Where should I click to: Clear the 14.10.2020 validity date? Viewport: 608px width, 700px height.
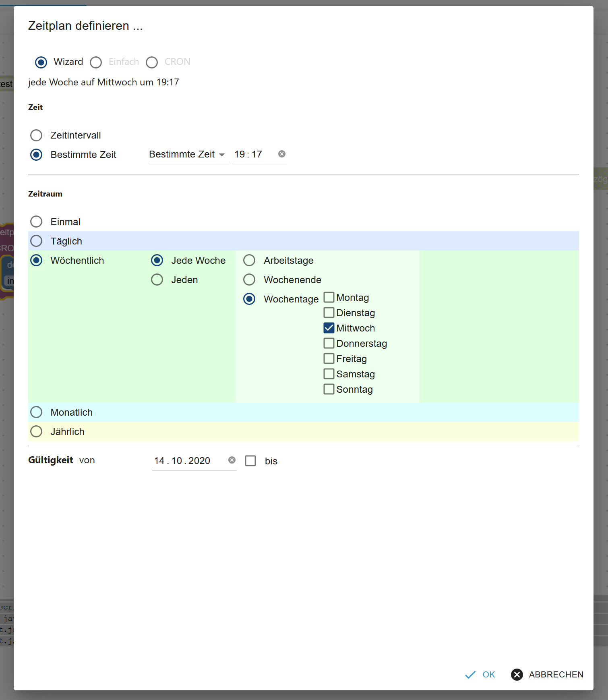click(x=232, y=460)
